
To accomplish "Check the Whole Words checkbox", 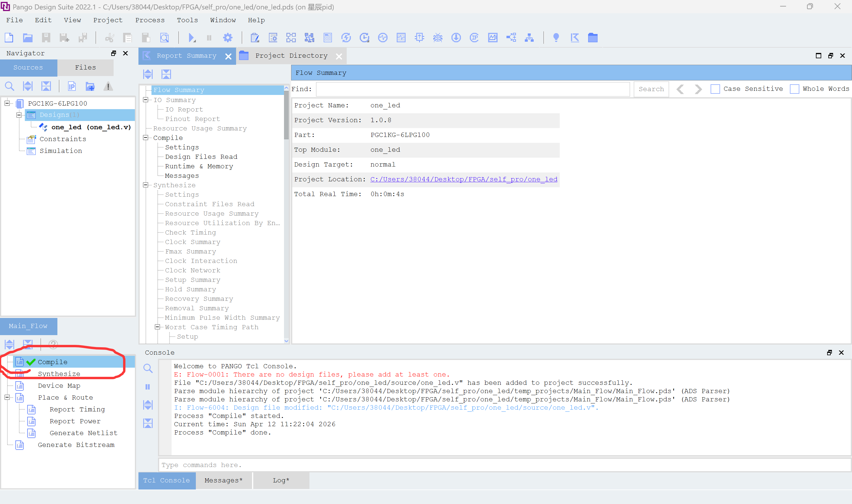I will pyautogui.click(x=794, y=89).
